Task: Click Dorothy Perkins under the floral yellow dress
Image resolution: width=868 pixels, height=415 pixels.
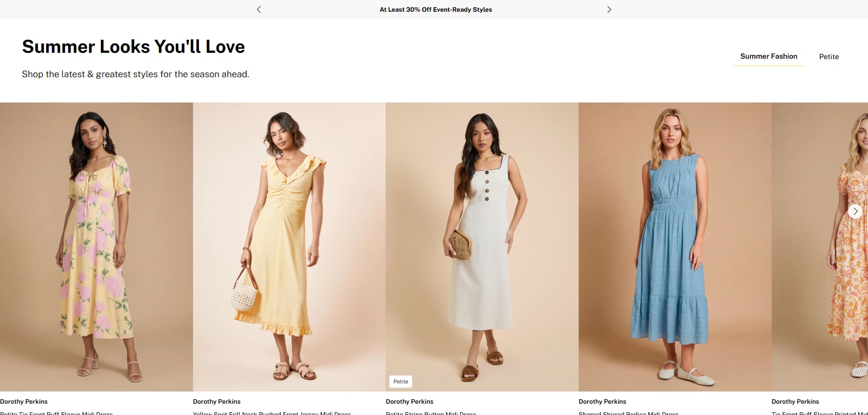Action: 24,401
